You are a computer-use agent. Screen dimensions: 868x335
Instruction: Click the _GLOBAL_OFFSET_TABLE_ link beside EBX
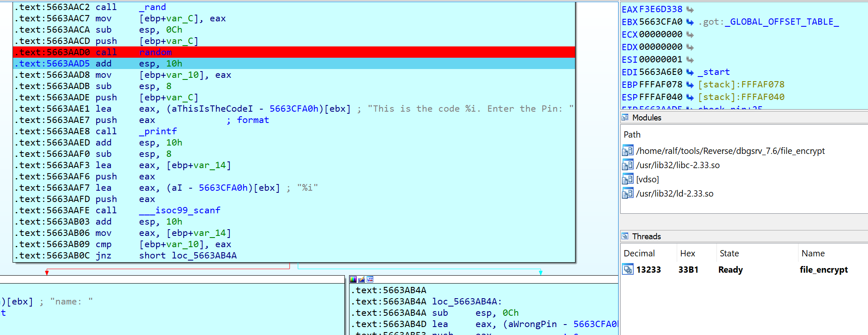pyautogui.click(x=781, y=22)
